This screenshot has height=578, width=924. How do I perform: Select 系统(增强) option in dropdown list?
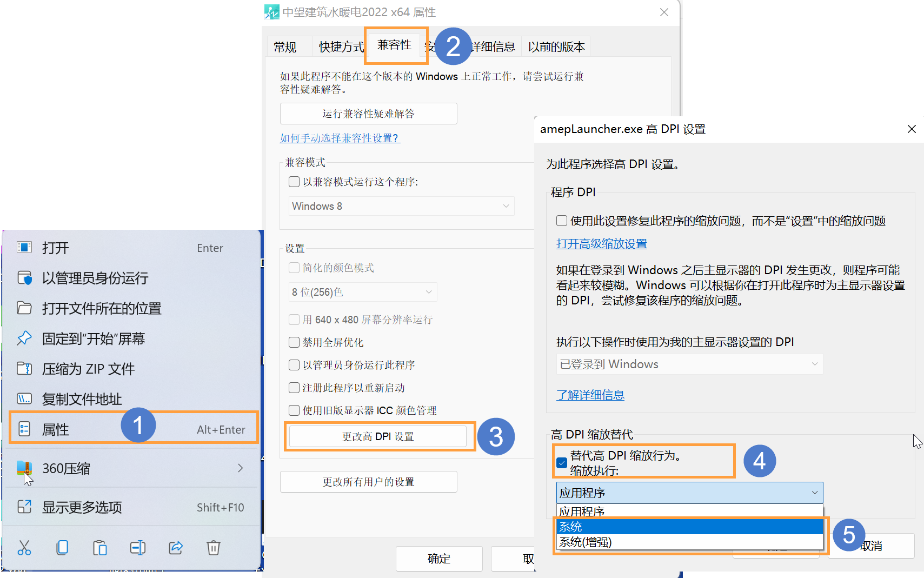coord(689,542)
